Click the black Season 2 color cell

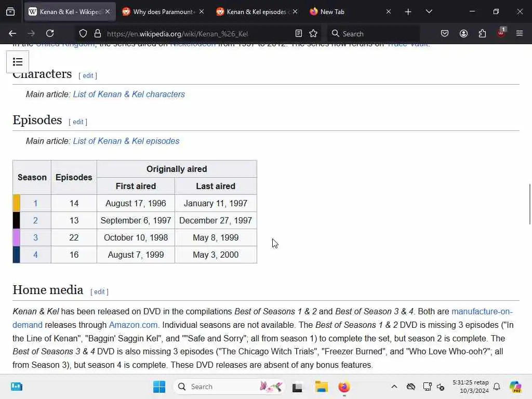(x=16, y=220)
